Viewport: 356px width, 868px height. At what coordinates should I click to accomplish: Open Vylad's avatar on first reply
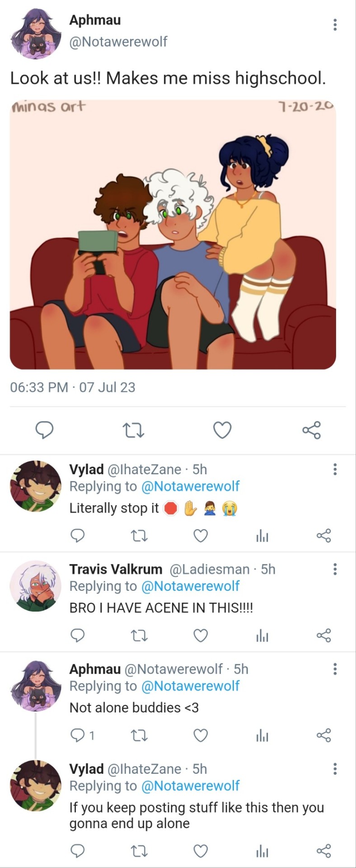point(36,486)
